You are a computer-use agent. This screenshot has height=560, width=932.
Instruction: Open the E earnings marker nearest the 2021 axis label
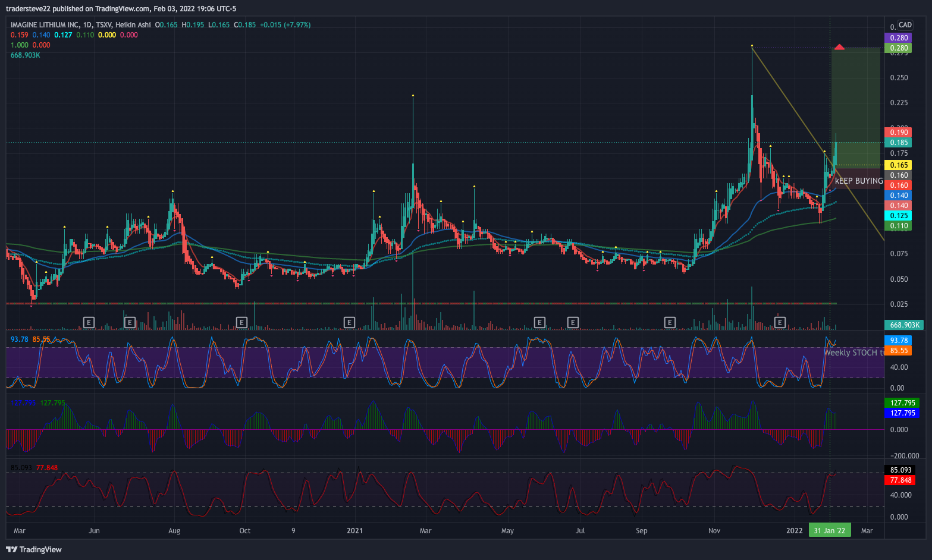tap(349, 322)
